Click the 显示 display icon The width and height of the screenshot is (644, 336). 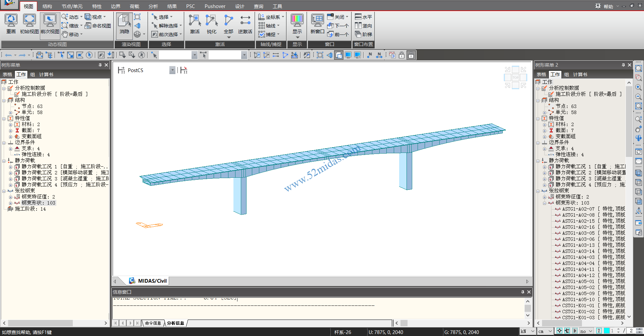pyautogui.click(x=297, y=23)
